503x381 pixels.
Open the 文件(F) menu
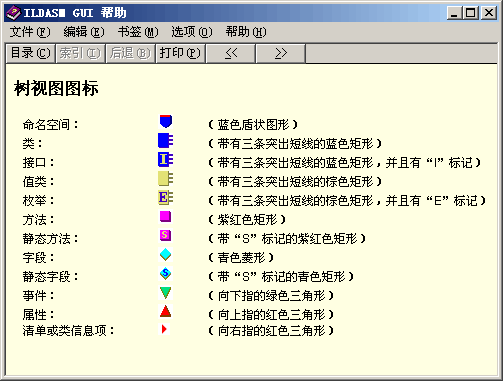30,32
